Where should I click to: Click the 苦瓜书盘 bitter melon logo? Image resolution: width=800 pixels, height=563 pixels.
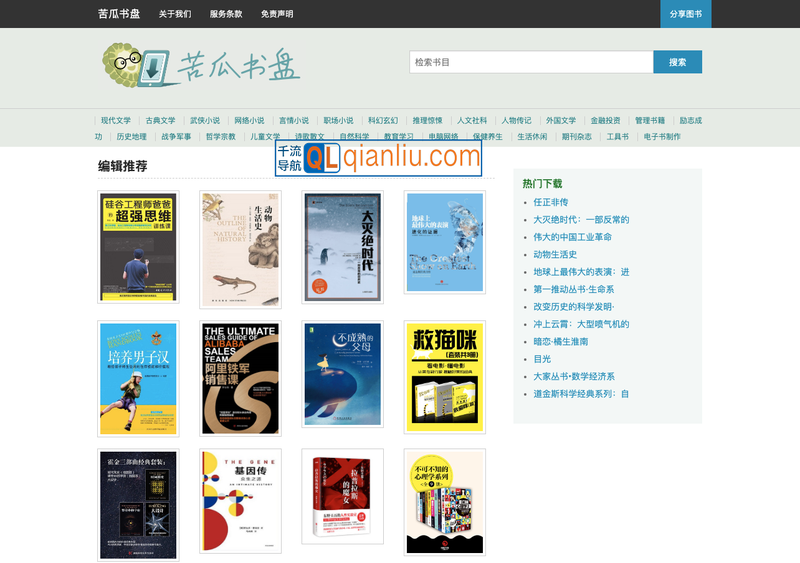click(200, 65)
